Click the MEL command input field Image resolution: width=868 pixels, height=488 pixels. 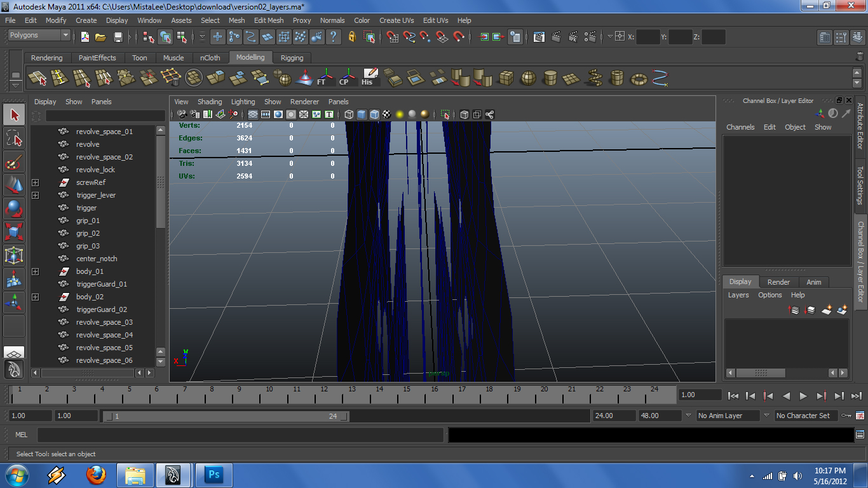point(240,435)
